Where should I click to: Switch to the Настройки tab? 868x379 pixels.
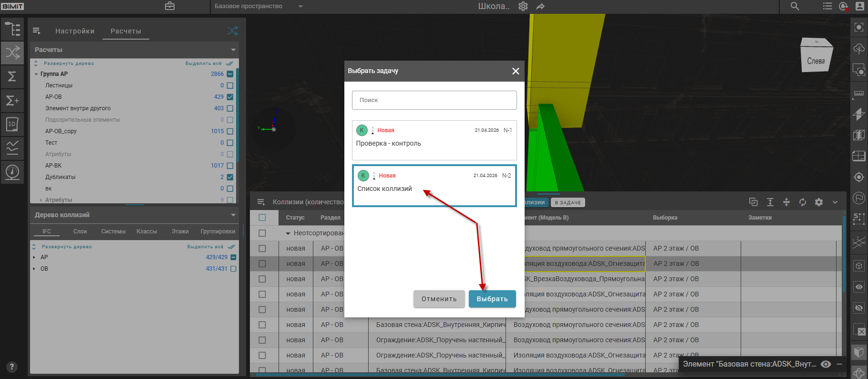click(x=75, y=31)
